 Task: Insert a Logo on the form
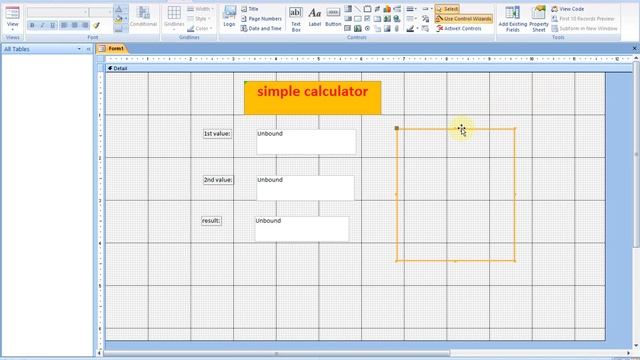[229, 17]
